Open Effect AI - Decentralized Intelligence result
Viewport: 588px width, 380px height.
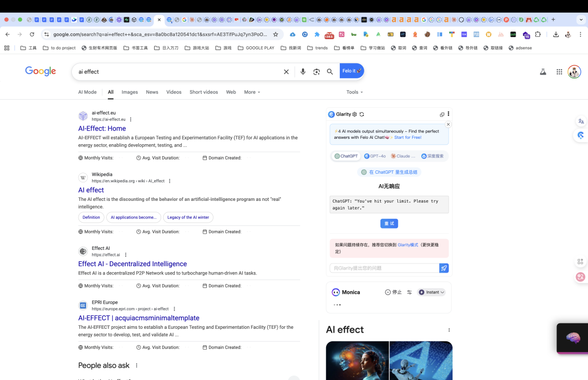(132, 263)
